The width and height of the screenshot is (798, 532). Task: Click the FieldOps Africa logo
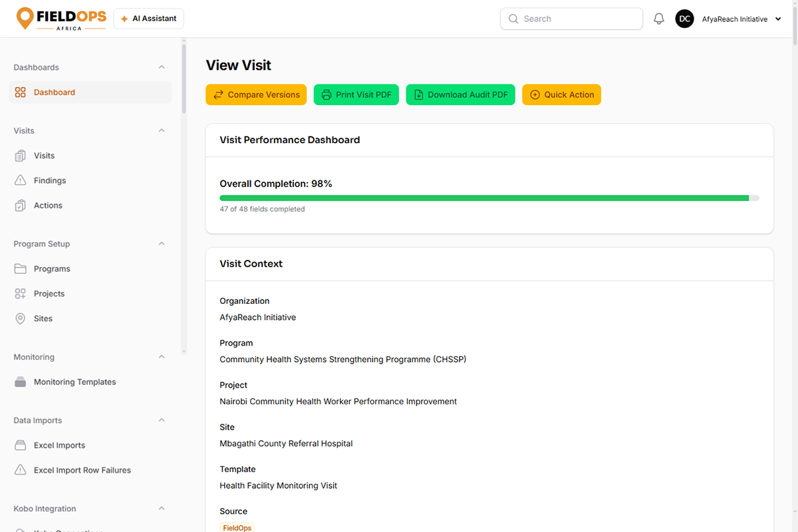(61, 19)
